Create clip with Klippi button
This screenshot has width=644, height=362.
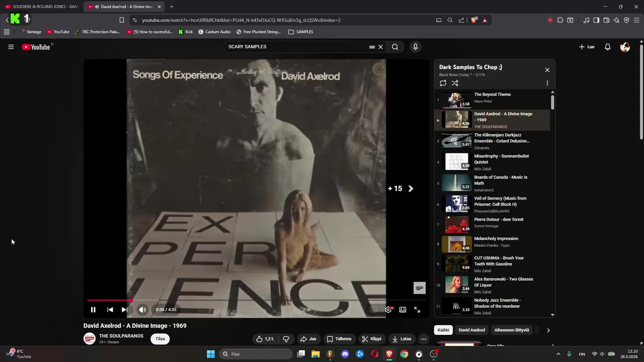click(x=372, y=339)
